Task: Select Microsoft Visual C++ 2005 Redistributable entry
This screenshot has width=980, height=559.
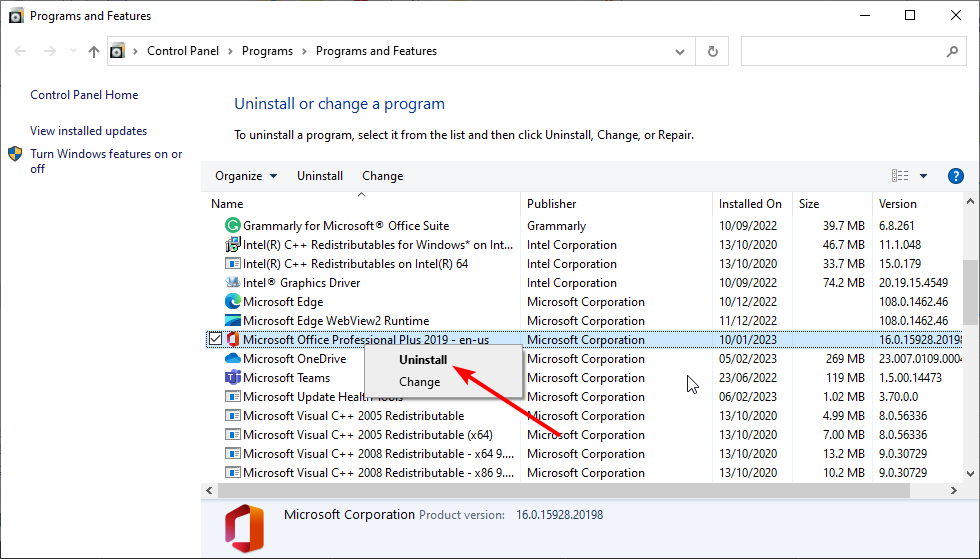Action: tap(354, 416)
